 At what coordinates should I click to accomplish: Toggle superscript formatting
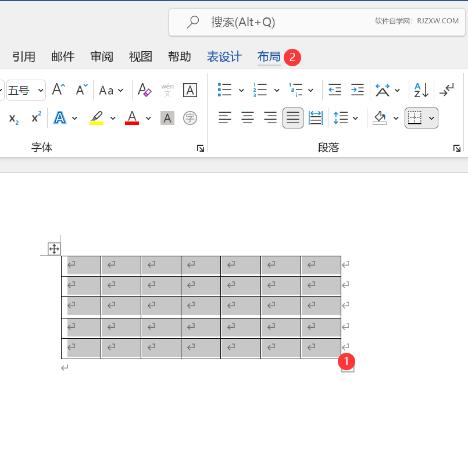[36, 117]
